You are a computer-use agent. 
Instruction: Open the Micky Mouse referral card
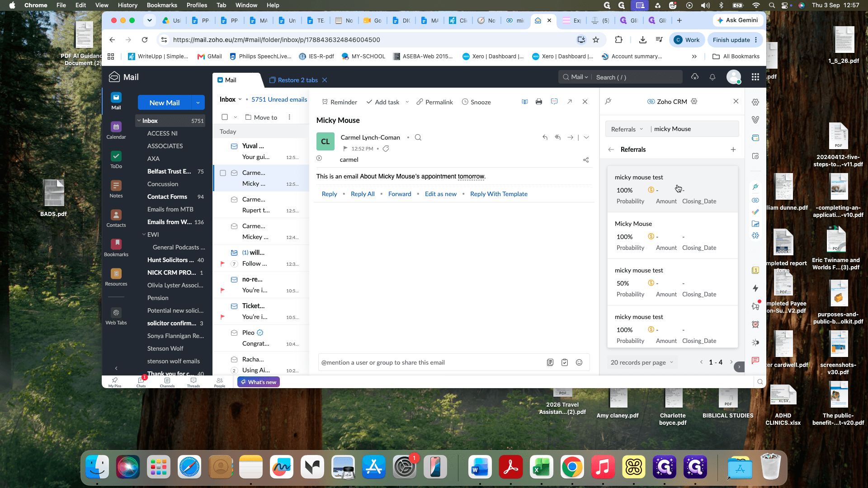coord(672,235)
